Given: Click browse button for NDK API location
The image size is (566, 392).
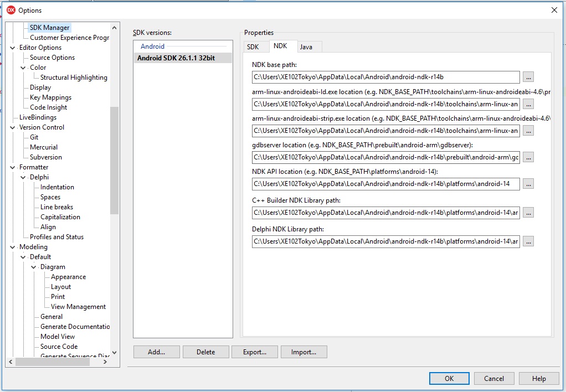Looking at the screenshot, I should pos(528,184).
